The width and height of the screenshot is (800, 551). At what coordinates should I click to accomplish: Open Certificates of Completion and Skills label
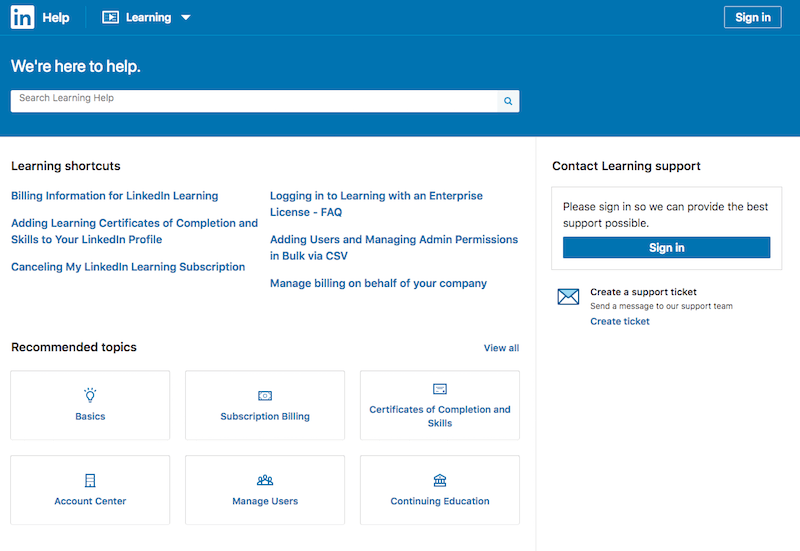(440, 416)
